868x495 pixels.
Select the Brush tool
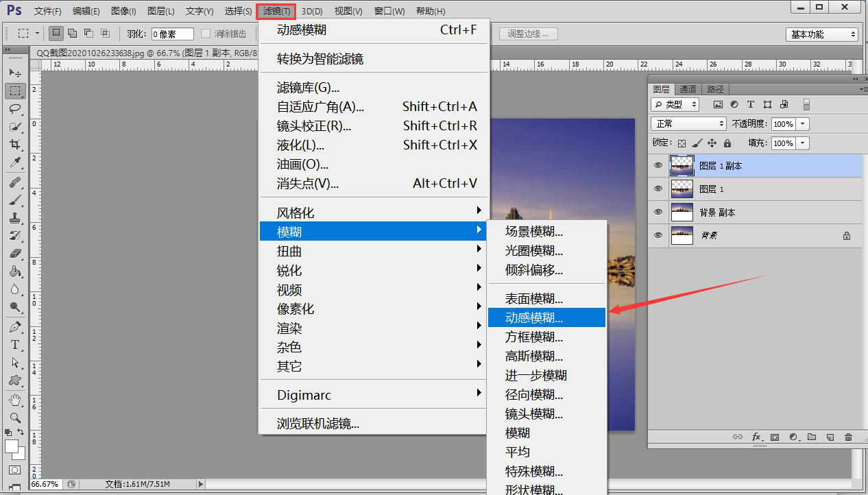(x=15, y=200)
